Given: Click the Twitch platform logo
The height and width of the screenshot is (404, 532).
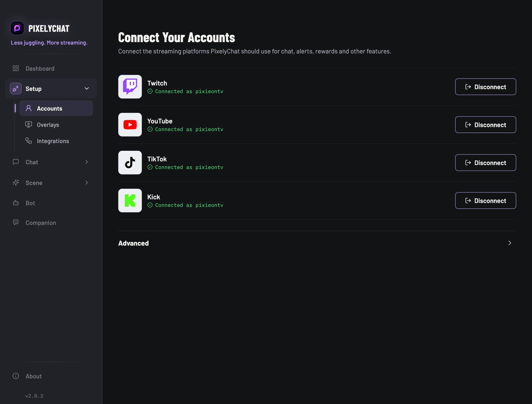Looking at the screenshot, I should (130, 87).
